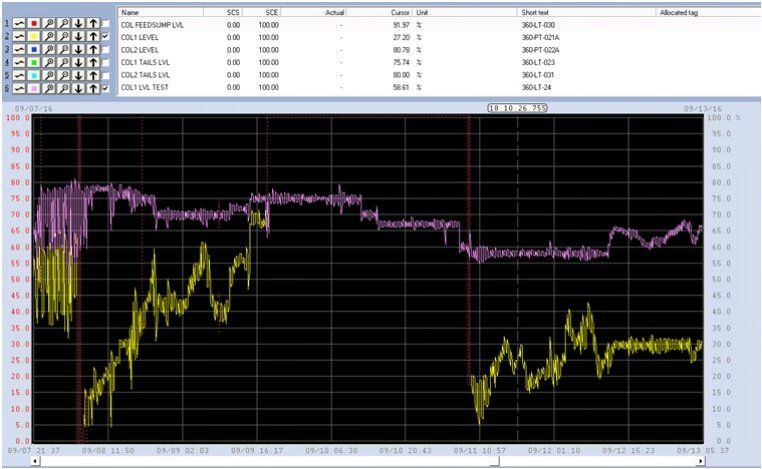Click the left magnifier icon in row 2
Screen dimensions: 762x469
[49, 36]
